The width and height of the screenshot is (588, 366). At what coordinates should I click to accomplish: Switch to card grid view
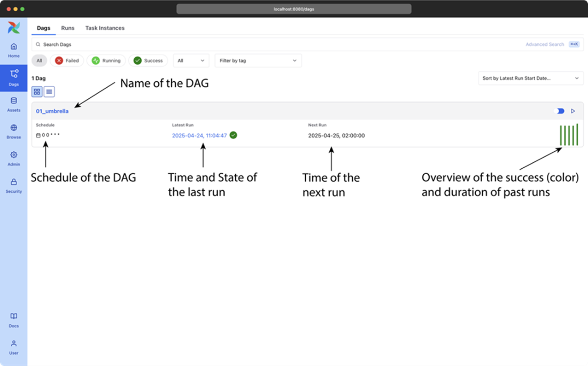[37, 92]
